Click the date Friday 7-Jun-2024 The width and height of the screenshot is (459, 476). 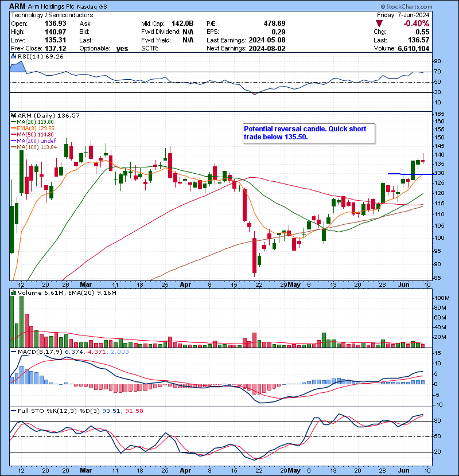[403, 15]
